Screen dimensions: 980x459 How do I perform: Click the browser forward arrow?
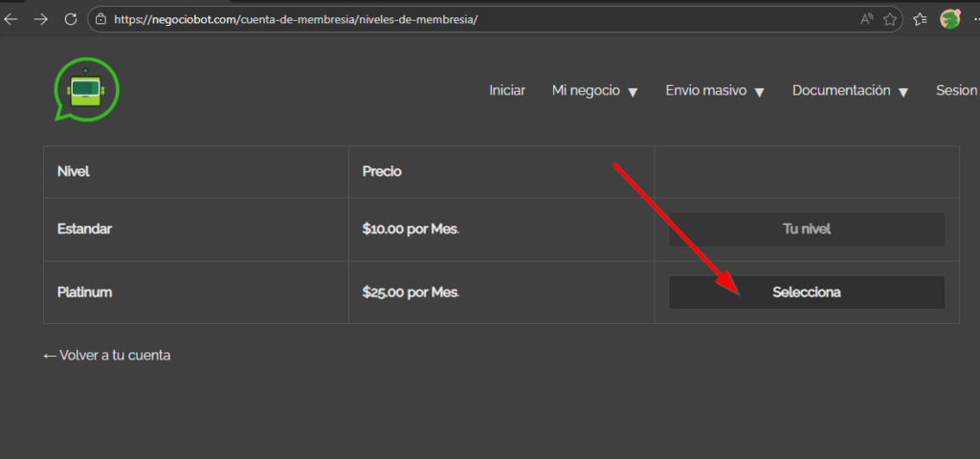[40, 19]
